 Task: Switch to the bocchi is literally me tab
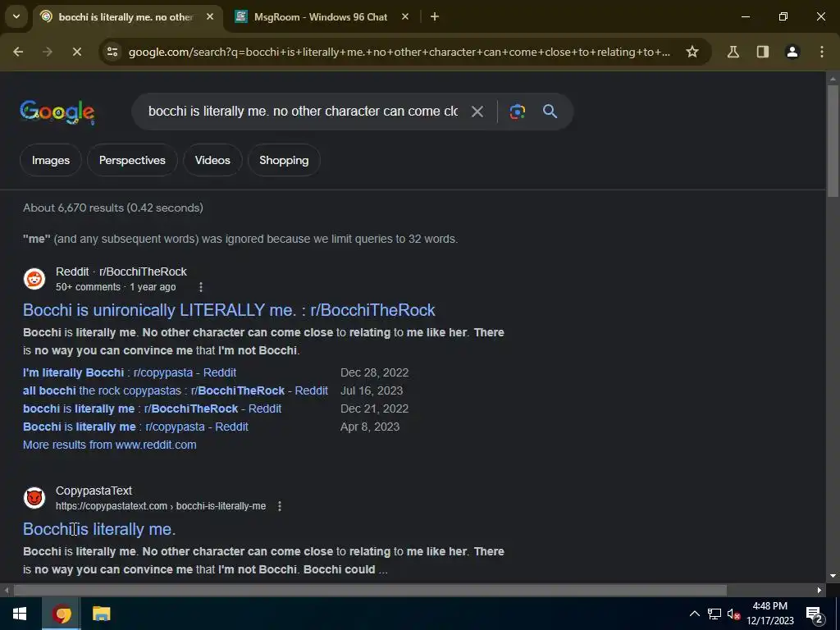click(x=126, y=17)
